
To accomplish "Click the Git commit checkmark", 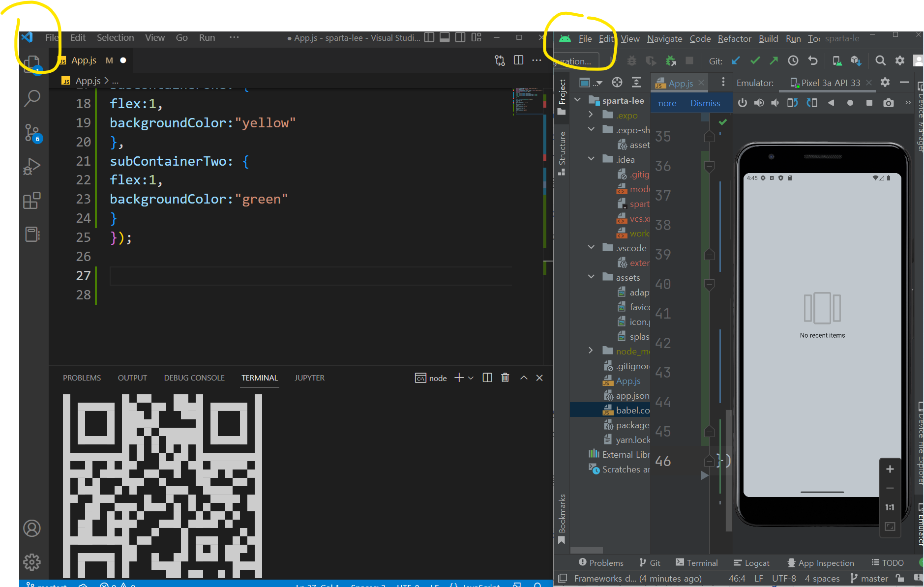I will click(x=755, y=60).
